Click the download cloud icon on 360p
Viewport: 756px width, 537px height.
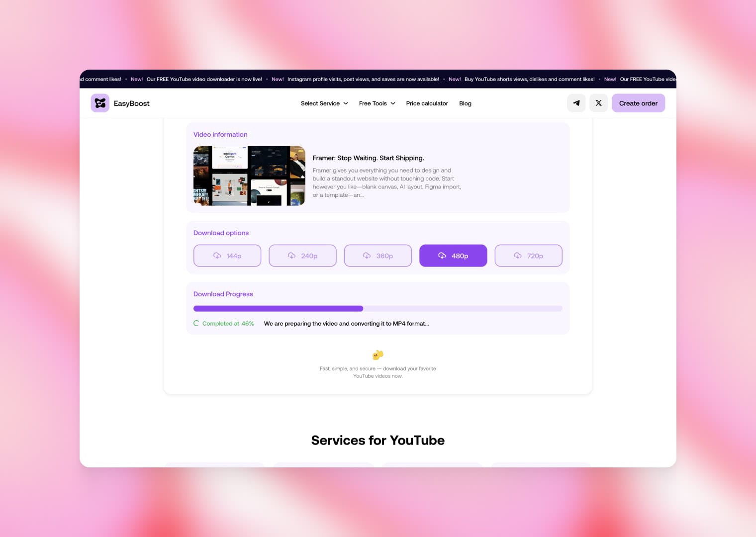[x=367, y=256]
